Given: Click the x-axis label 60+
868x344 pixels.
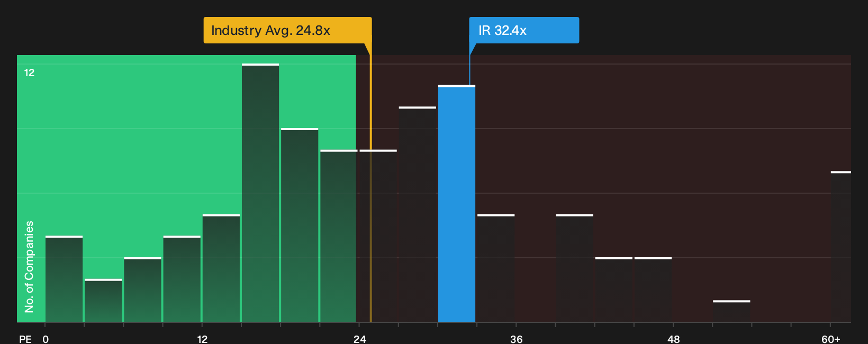Looking at the screenshot, I should tap(830, 339).
